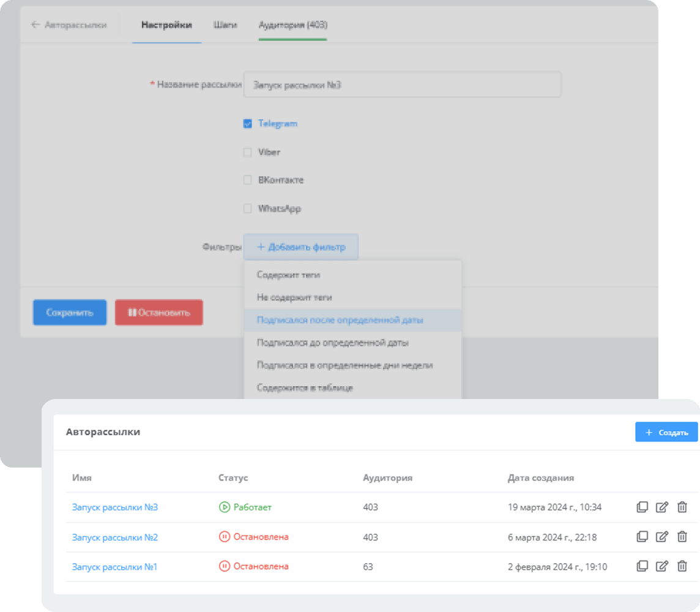The height and width of the screenshot is (612, 700).
Task: Click the trash icon for Запуск рассылки №3
Action: coord(682,507)
